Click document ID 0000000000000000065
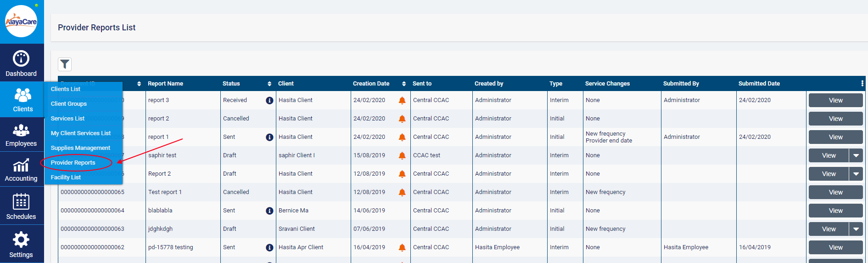This screenshot has height=263, width=868. click(x=92, y=192)
